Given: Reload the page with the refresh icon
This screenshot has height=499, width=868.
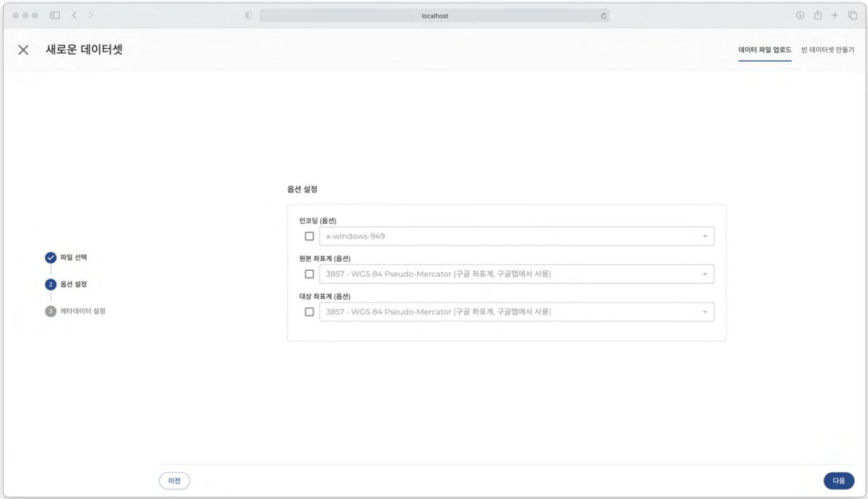Looking at the screenshot, I should point(603,16).
